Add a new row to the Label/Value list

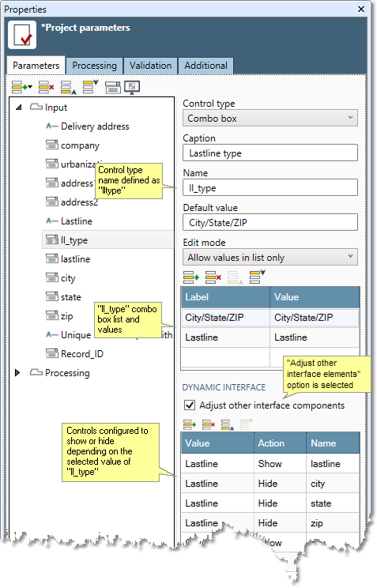click(191, 277)
